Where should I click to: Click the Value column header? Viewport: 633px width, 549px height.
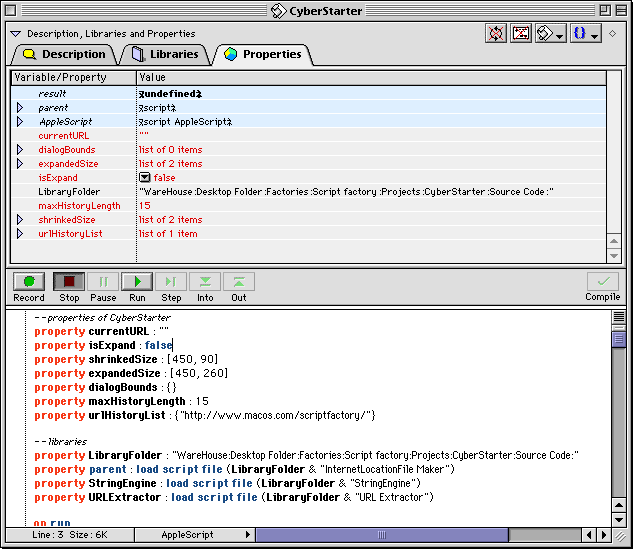(371, 78)
